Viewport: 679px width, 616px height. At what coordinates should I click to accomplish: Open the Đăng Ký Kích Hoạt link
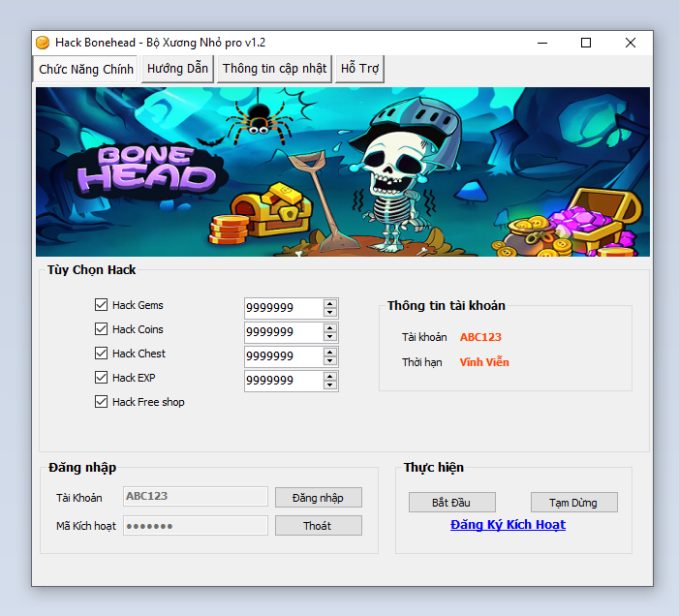[508, 525]
